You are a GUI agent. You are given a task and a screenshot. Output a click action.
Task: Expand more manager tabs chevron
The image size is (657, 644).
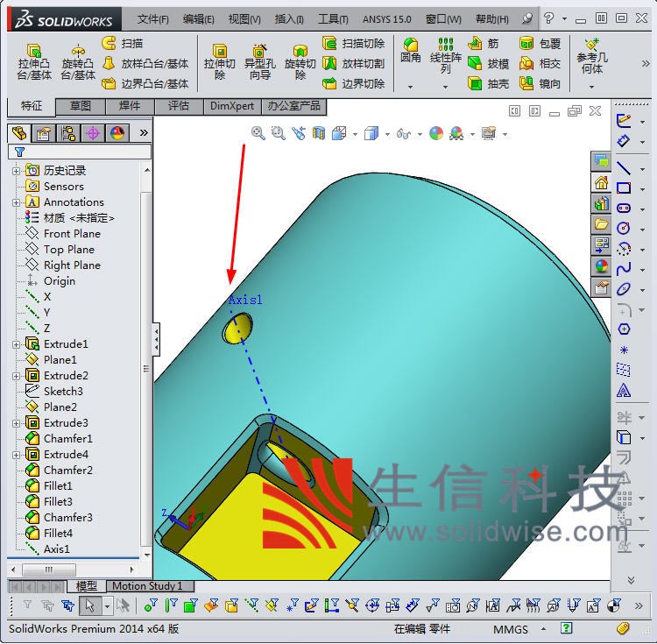pos(144,133)
